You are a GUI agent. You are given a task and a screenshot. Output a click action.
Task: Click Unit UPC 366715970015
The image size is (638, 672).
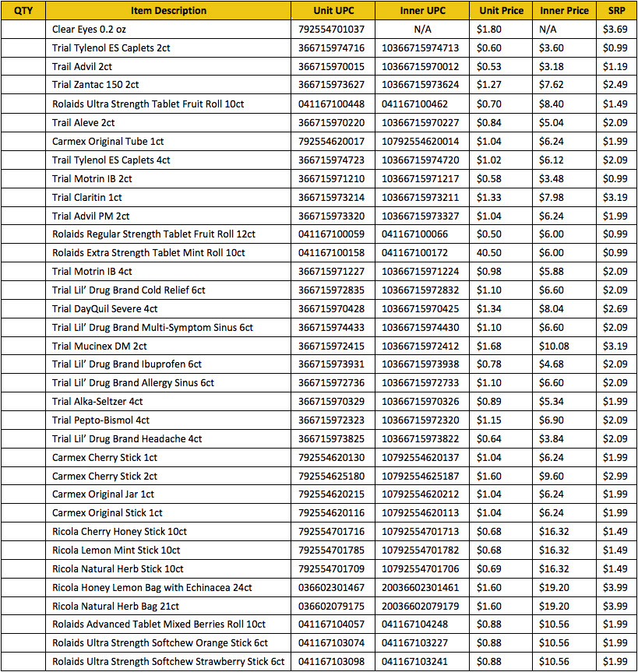331,67
